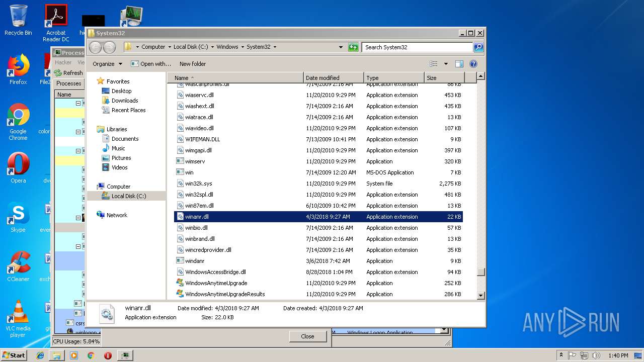Click Chrome icon in the taskbar
The width and height of the screenshot is (644, 362).
91,355
